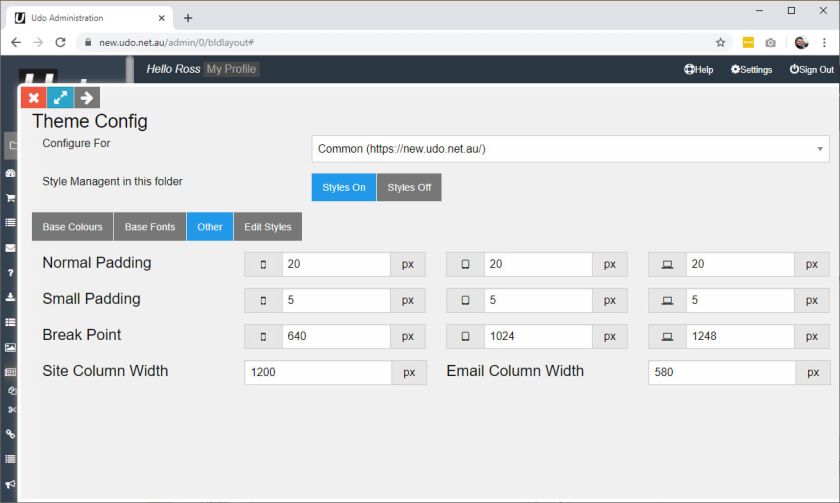Click the tablet icon beside Break Point

click(x=466, y=336)
